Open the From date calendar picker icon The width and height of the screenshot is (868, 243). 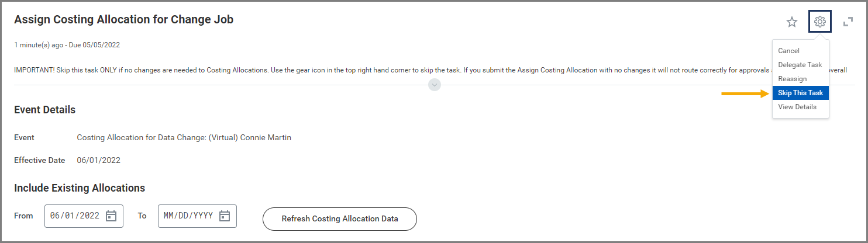point(111,216)
